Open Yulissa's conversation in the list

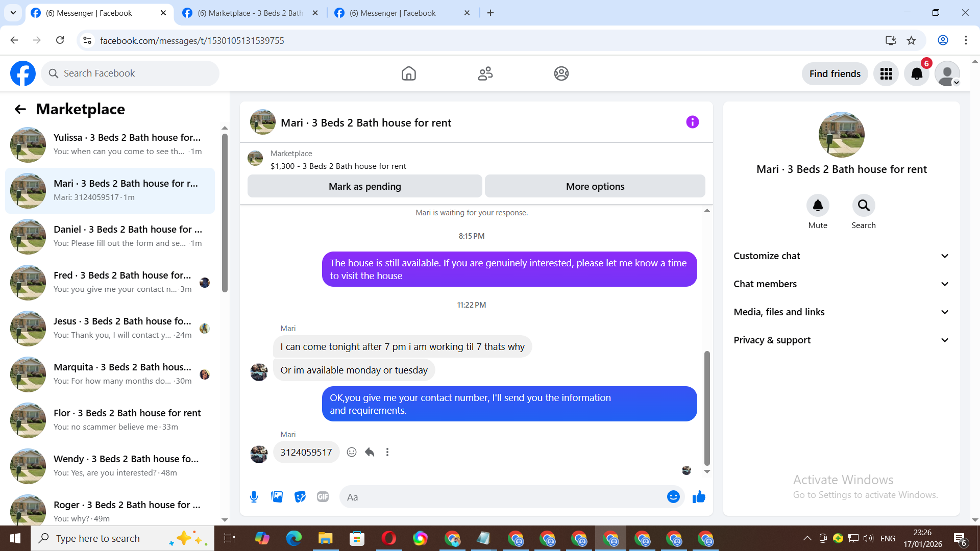[x=110, y=144]
